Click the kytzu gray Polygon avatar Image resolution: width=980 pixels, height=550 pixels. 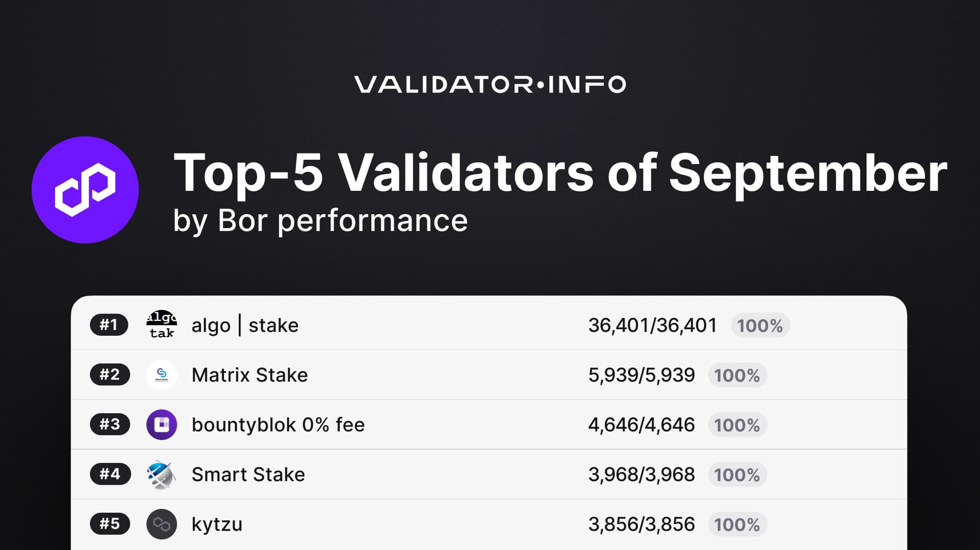coord(161,524)
